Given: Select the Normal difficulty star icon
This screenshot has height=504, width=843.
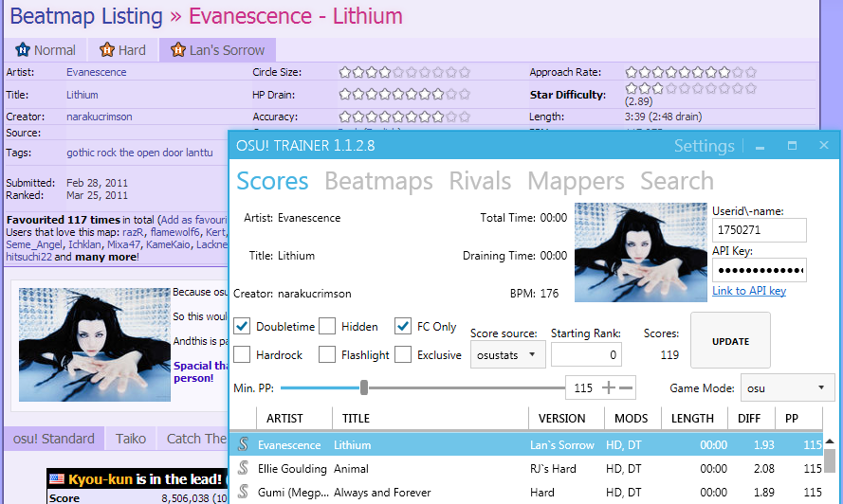Looking at the screenshot, I should pos(23,50).
